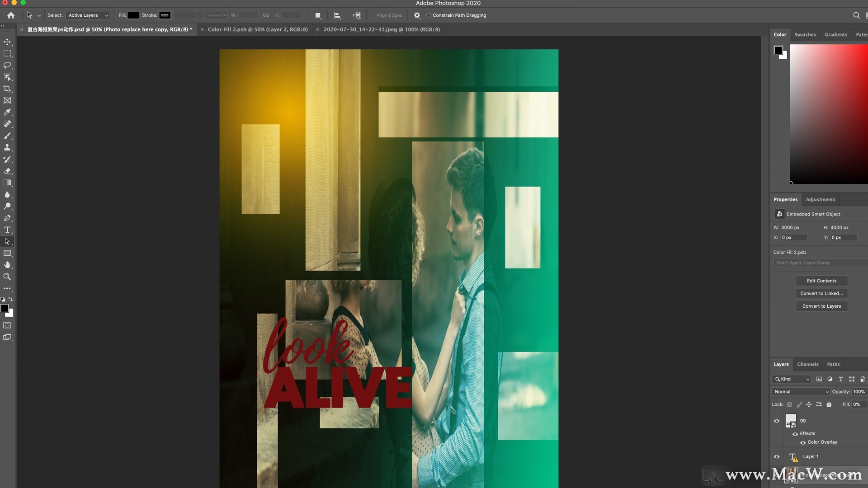This screenshot has width=868, height=488.
Task: Select the Lasso tool
Action: [x=7, y=66]
